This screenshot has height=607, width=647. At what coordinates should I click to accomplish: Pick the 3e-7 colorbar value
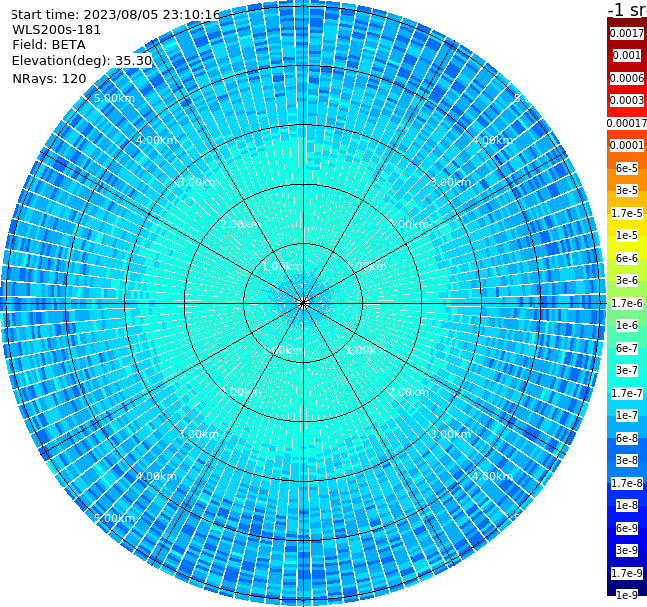pos(627,370)
